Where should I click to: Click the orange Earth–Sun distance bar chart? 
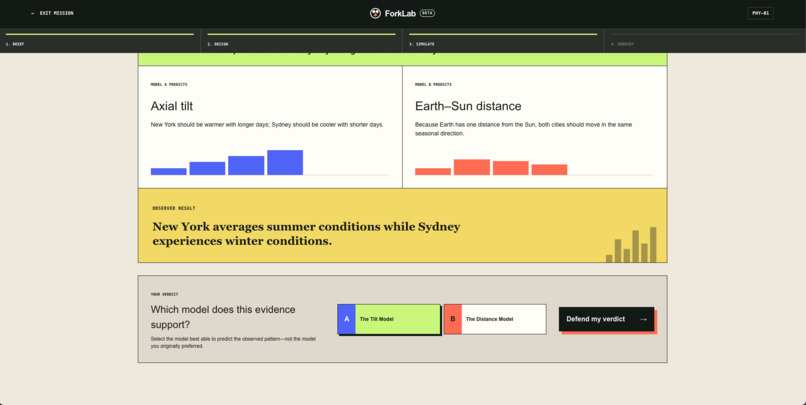tap(491, 168)
